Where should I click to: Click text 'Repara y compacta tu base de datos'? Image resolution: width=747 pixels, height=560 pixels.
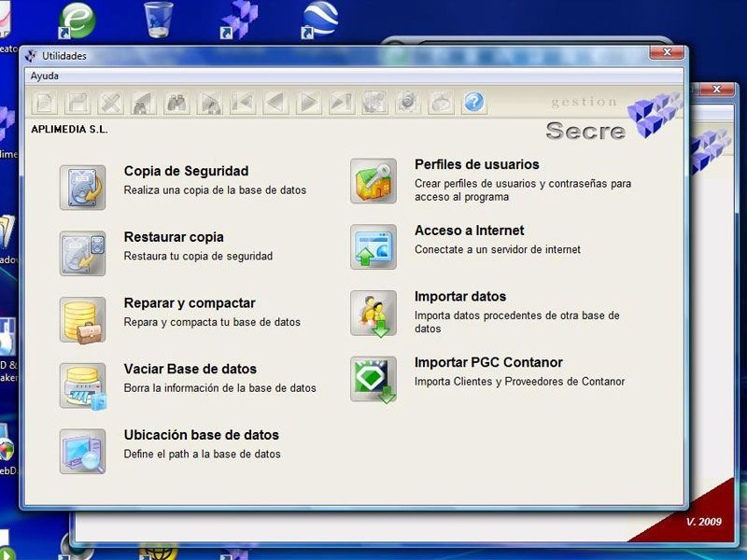click(x=212, y=322)
